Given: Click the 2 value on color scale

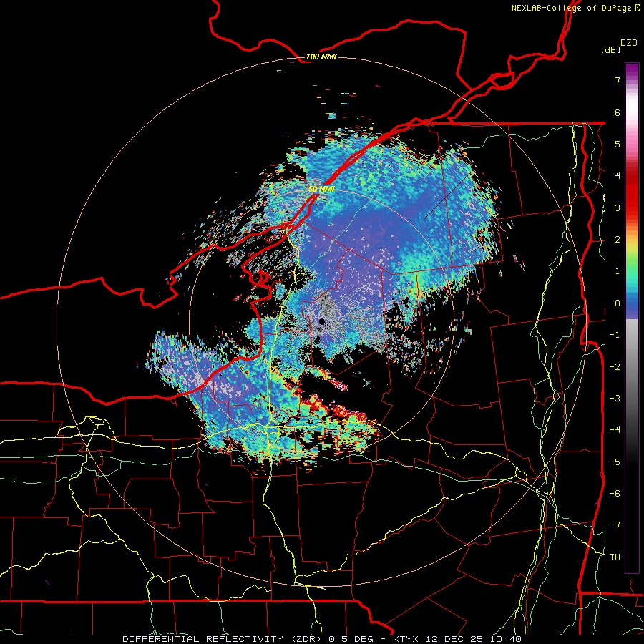Looking at the screenshot, I should pos(618,240).
